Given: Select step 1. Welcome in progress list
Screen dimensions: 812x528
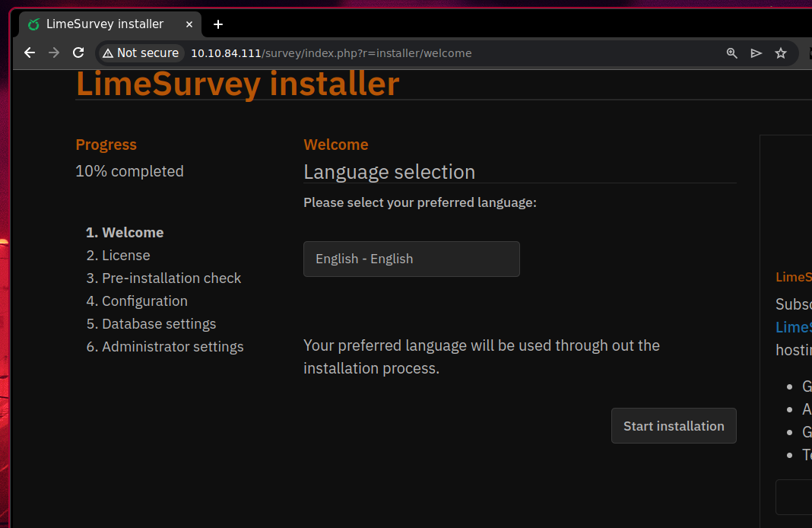Looking at the screenshot, I should point(125,232).
